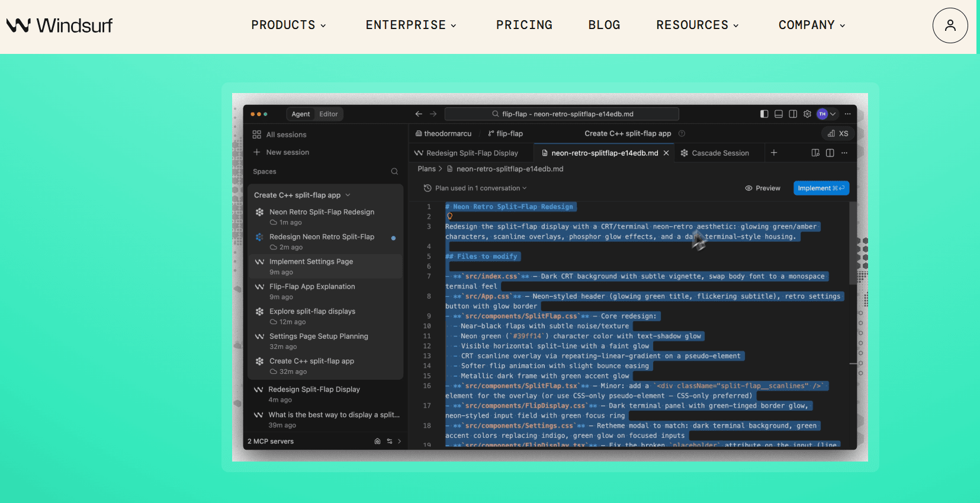Expand the COMPANY dropdown menu
This screenshot has height=503, width=980.
pyautogui.click(x=812, y=25)
